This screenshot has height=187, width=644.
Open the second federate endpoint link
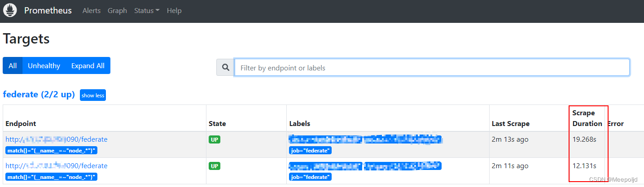click(57, 166)
